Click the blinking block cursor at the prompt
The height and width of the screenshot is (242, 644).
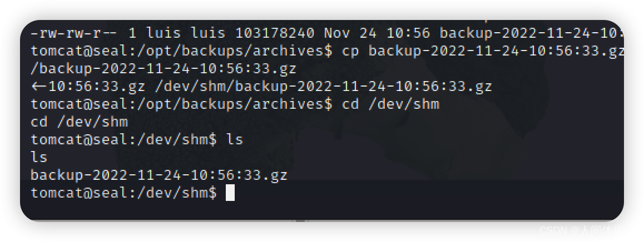[230, 193]
